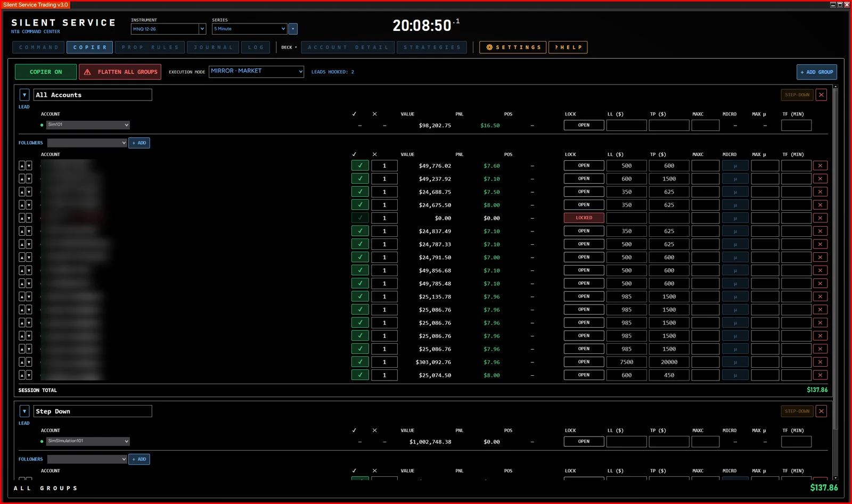Open the Instrument MNQ 12-26 dropdown
This screenshot has width=852, height=504.
click(x=168, y=29)
